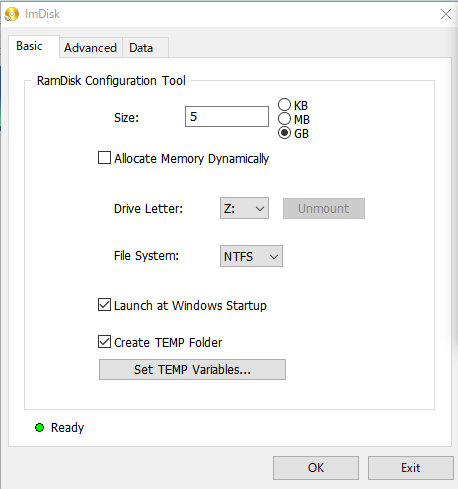Toggle Launch at Windows Startup checkbox

104,305
